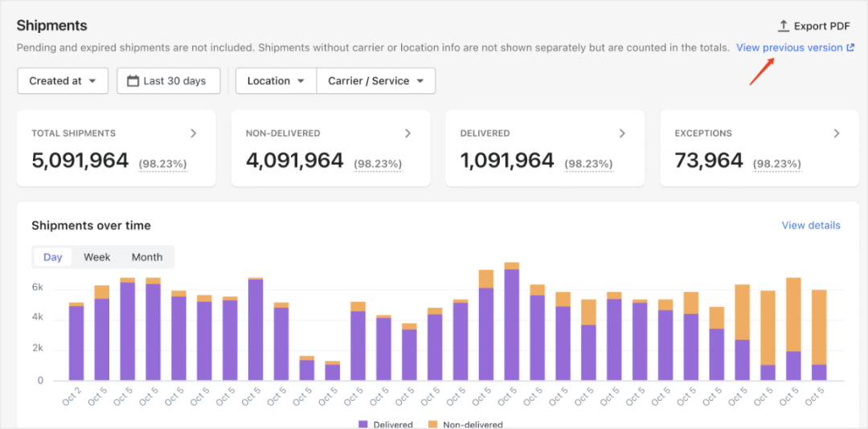
Task: Click the EXCEPTIONS card label
Action: click(703, 133)
